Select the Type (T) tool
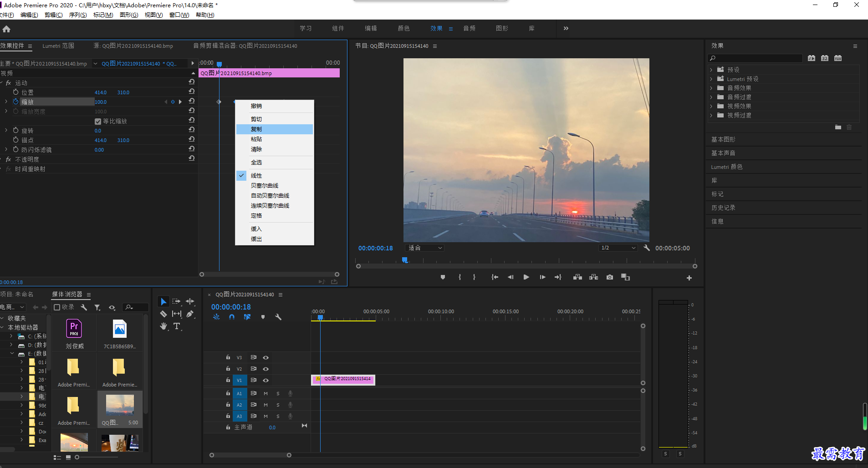868x468 pixels. tap(177, 326)
